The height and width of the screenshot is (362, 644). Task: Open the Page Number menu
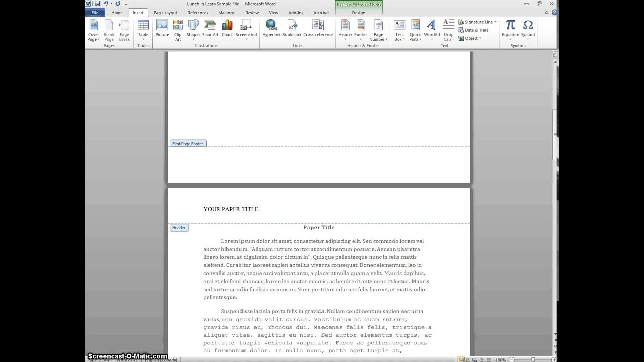pyautogui.click(x=378, y=30)
